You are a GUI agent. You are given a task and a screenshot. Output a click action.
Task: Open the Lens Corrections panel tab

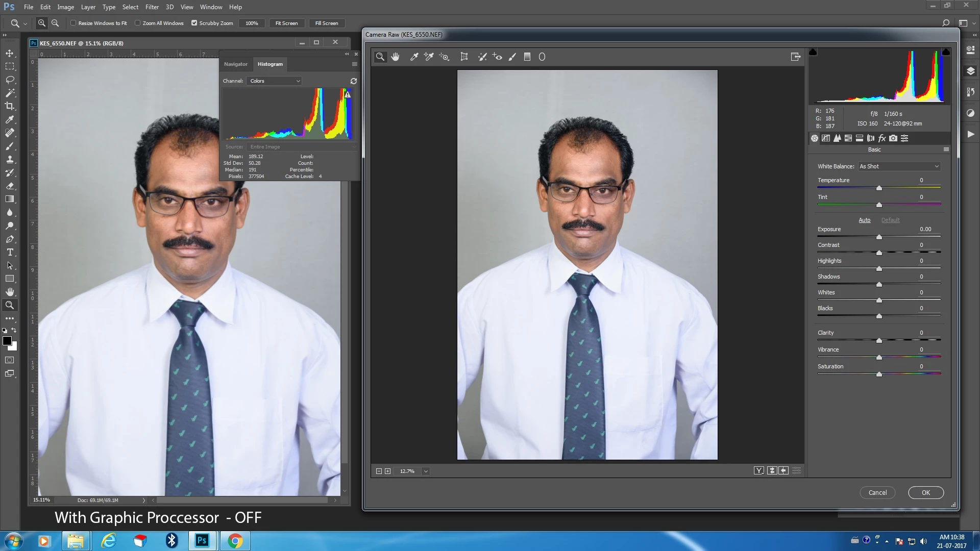(x=871, y=138)
